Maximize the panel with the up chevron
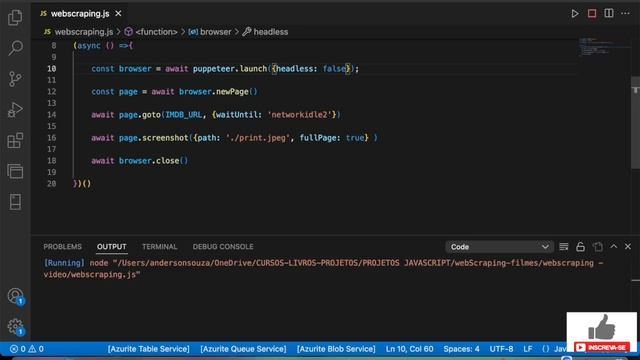The height and width of the screenshot is (360, 640). pos(613,247)
